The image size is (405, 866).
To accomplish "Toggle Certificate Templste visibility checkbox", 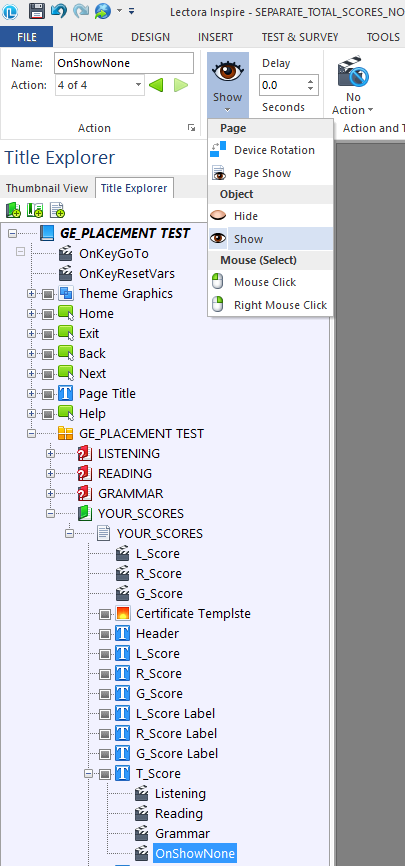I will point(106,614).
